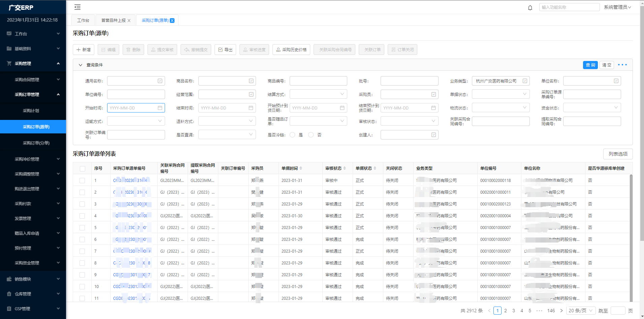Switch to the 首营品种上报 tab

(x=114, y=21)
